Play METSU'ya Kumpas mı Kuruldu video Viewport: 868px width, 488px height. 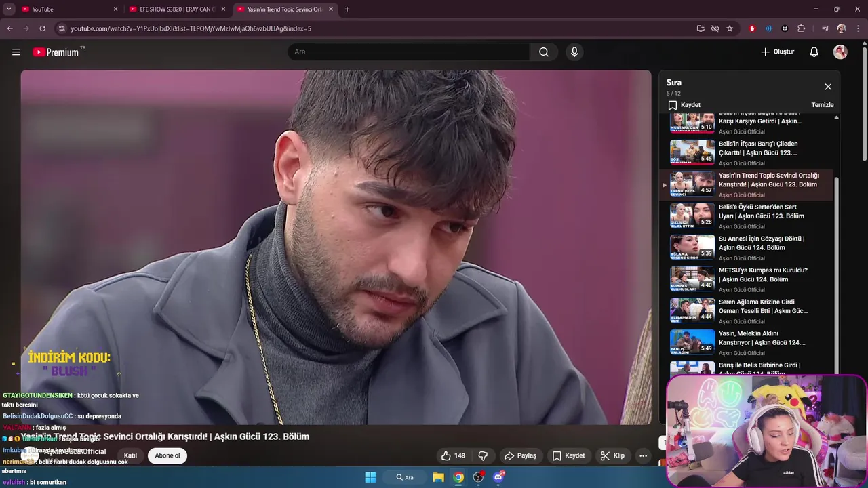click(x=748, y=279)
